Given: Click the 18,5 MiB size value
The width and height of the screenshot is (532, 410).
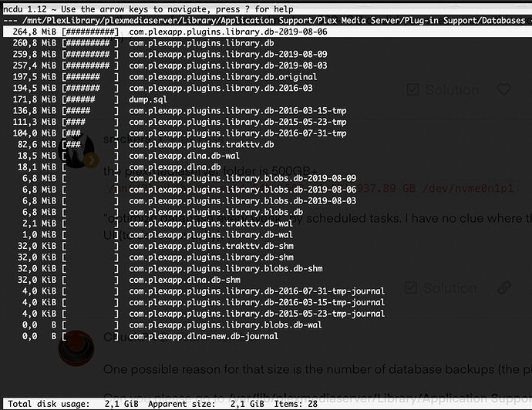Looking at the screenshot, I should (37, 156).
